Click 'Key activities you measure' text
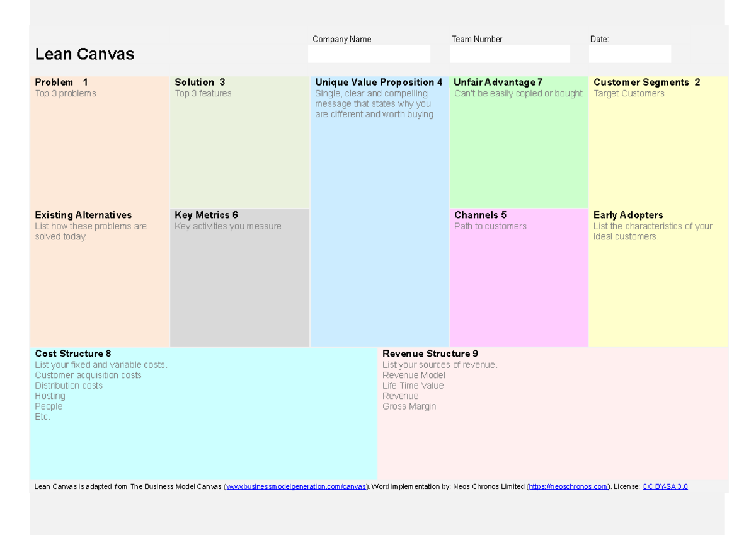 tap(228, 227)
